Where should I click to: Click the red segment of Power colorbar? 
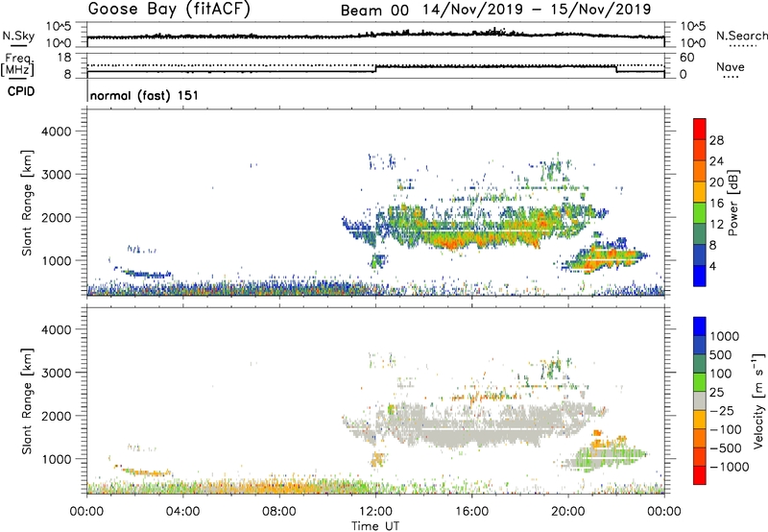coord(700,129)
